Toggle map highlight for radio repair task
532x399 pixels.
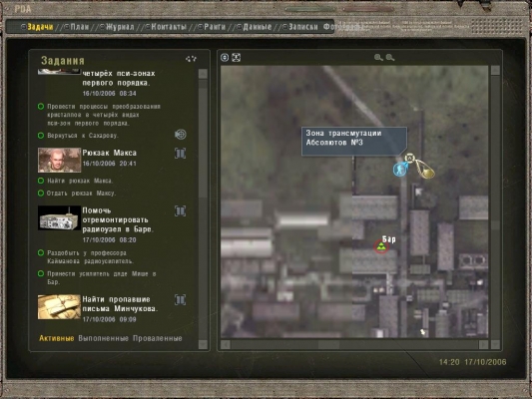tap(180, 211)
